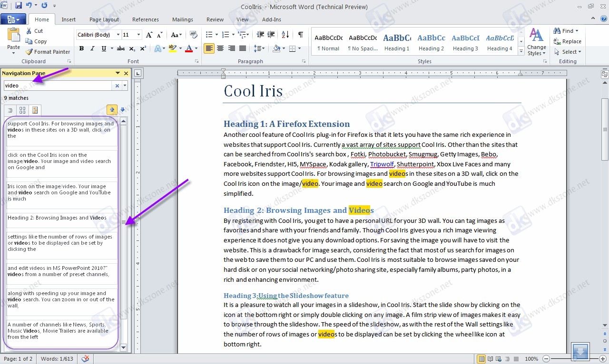Screen dimensions: 609x364
Task: Open the Borders dropdown
Action: coord(300,48)
